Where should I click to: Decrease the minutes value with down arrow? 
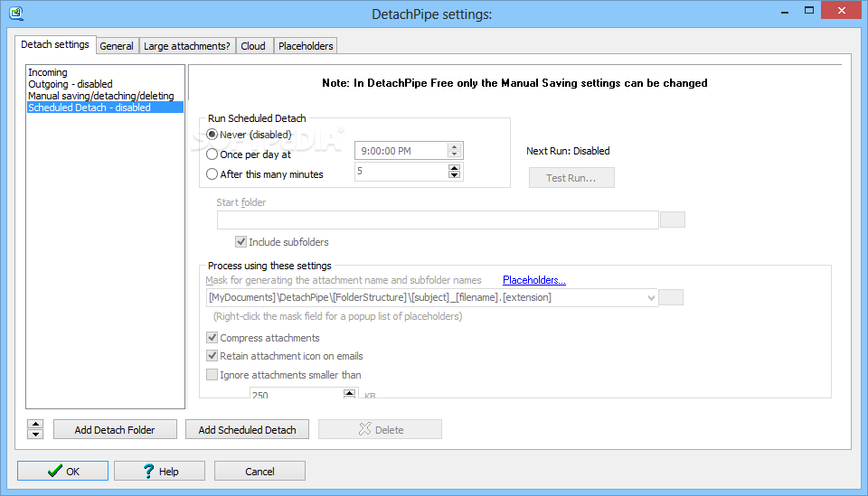coord(454,175)
